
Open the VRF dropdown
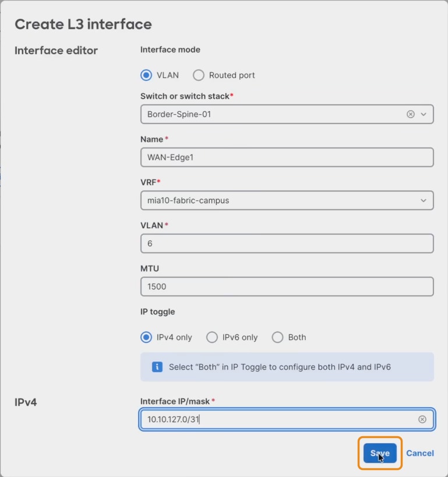point(287,200)
